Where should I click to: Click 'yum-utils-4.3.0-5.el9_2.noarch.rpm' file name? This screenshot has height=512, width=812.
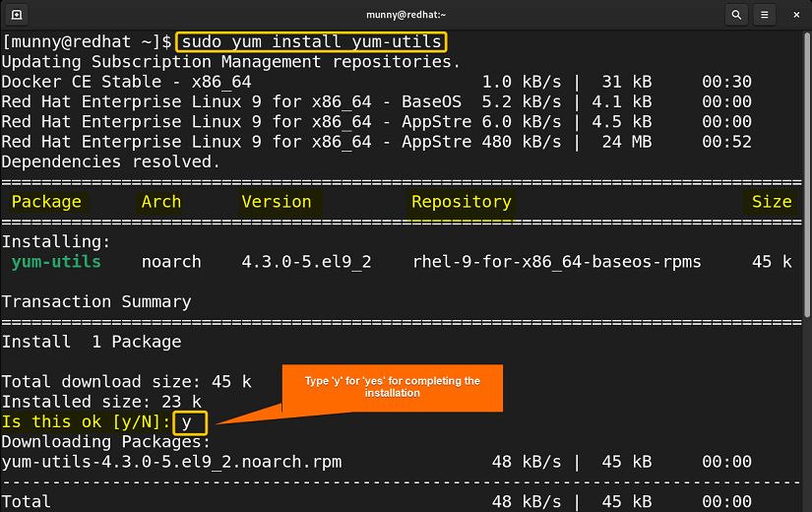point(171,462)
